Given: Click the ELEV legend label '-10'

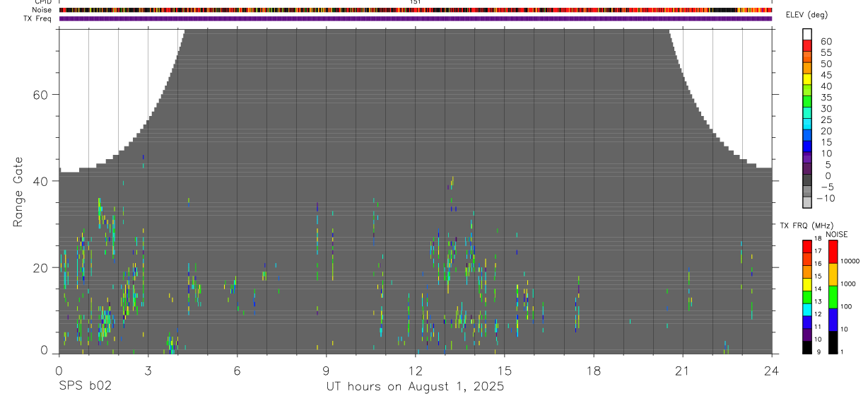Looking at the screenshot, I should pos(827,198).
